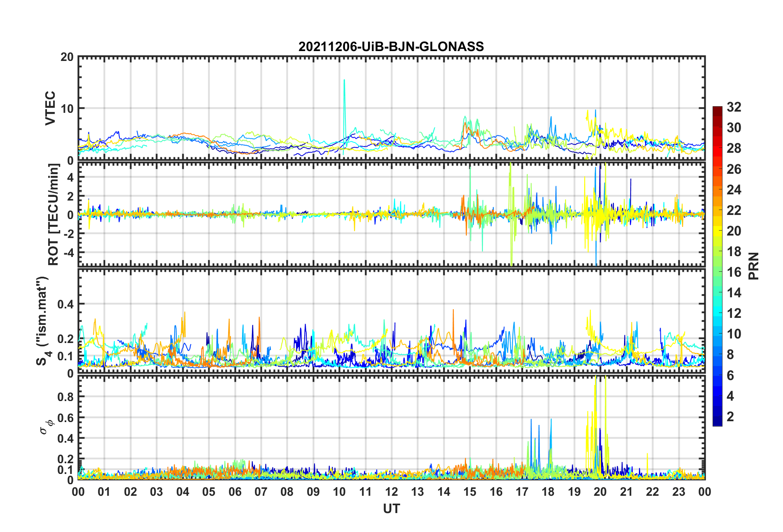783x532 pixels.
Task: Click x-axis tick label 03
Action: tap(156, 492)
